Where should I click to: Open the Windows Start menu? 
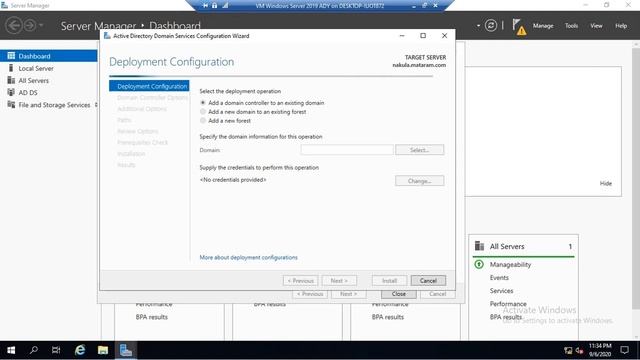click(x=11, y=350)
